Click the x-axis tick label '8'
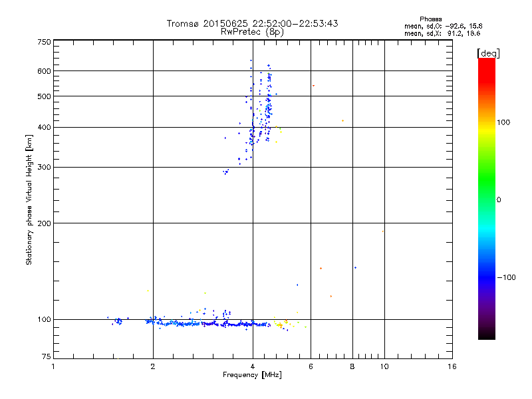This screenshot has height=399, width=532. 352,366
